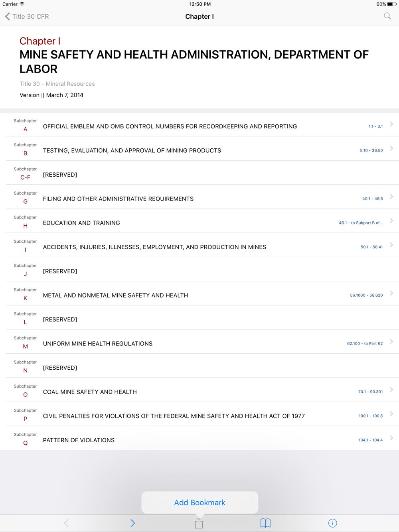The image size is (399, 532).
Task: Tap section range 5.10 - 36.50
Action: coord(371,150)
